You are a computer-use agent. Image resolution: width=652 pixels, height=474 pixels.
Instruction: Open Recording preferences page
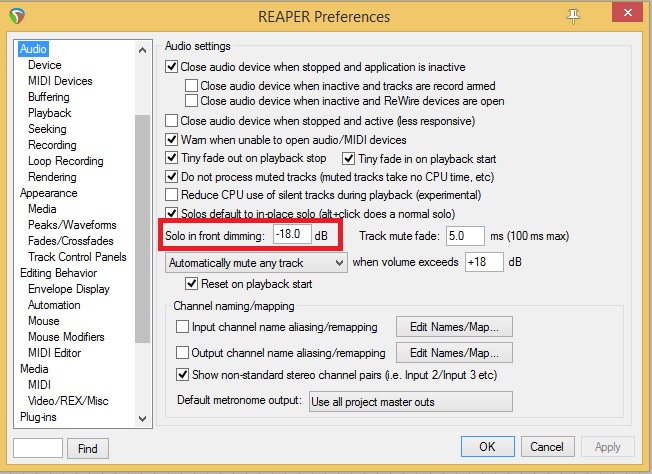[x=52, y=145]
